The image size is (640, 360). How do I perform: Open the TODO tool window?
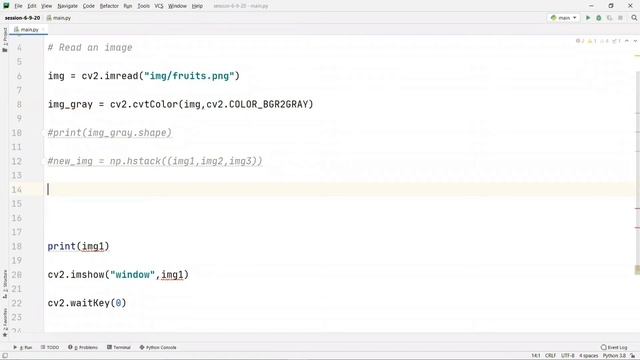(x=50, y=347)
